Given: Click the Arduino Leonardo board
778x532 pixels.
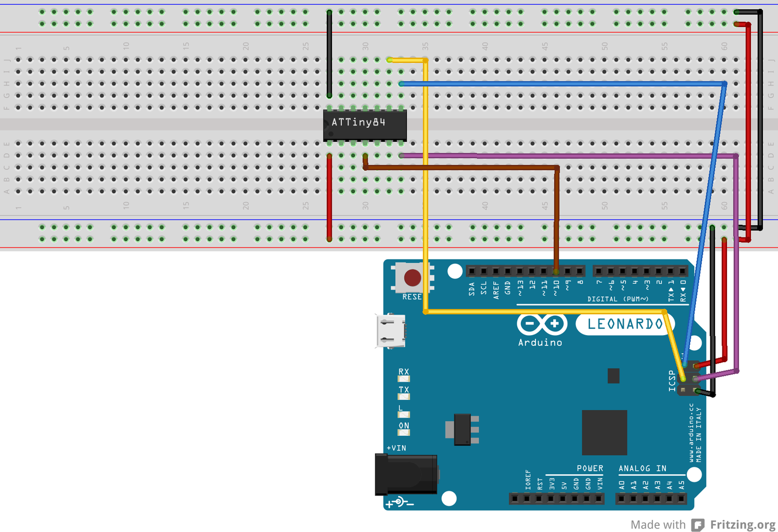Looking at the screenshot, I should point(519,390).
